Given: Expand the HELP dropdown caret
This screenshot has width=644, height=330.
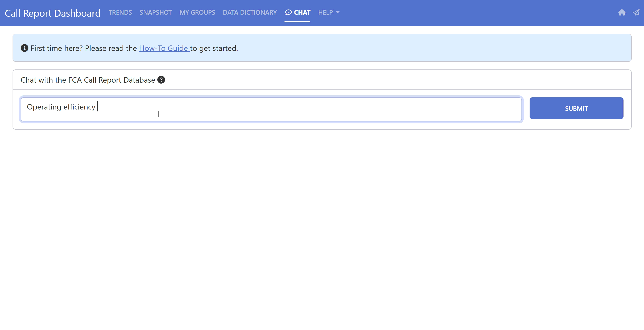Looking at the screenshot, I should coord(338,13).
